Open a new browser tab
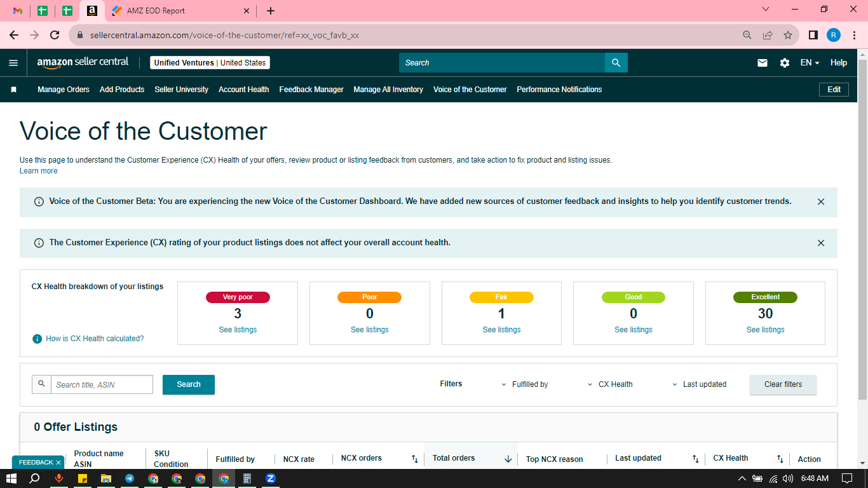Screen dimensions: 868x488 271,11
